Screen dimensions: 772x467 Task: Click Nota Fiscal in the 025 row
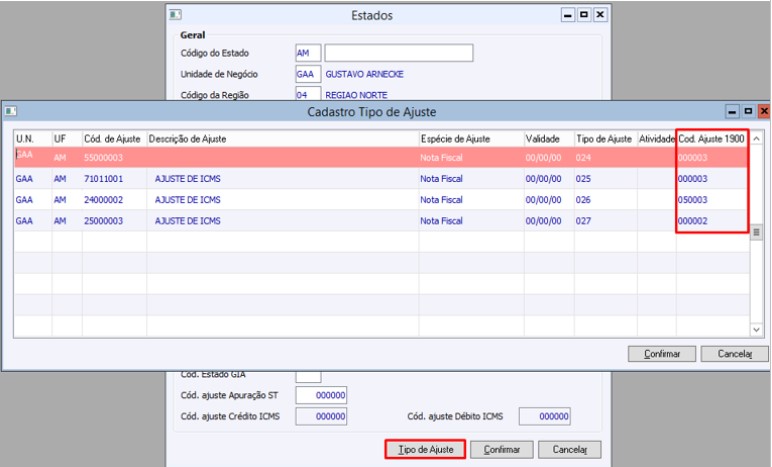(441, 179)
